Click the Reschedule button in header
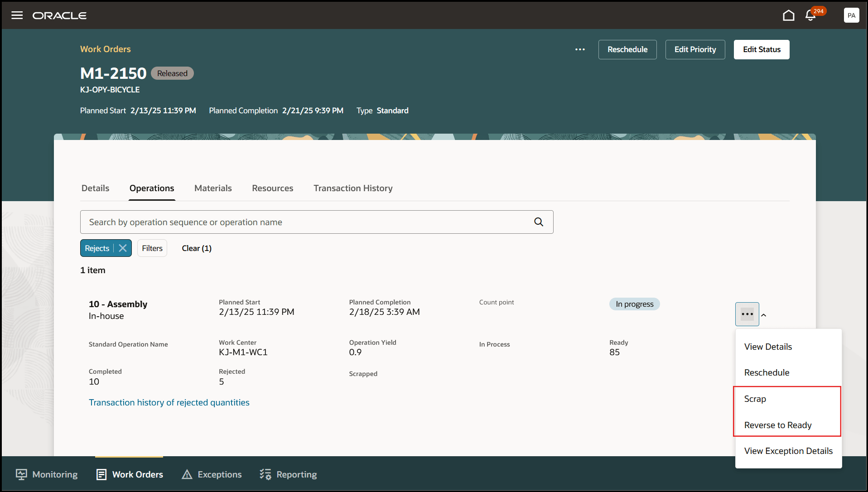 pos(627,49)
